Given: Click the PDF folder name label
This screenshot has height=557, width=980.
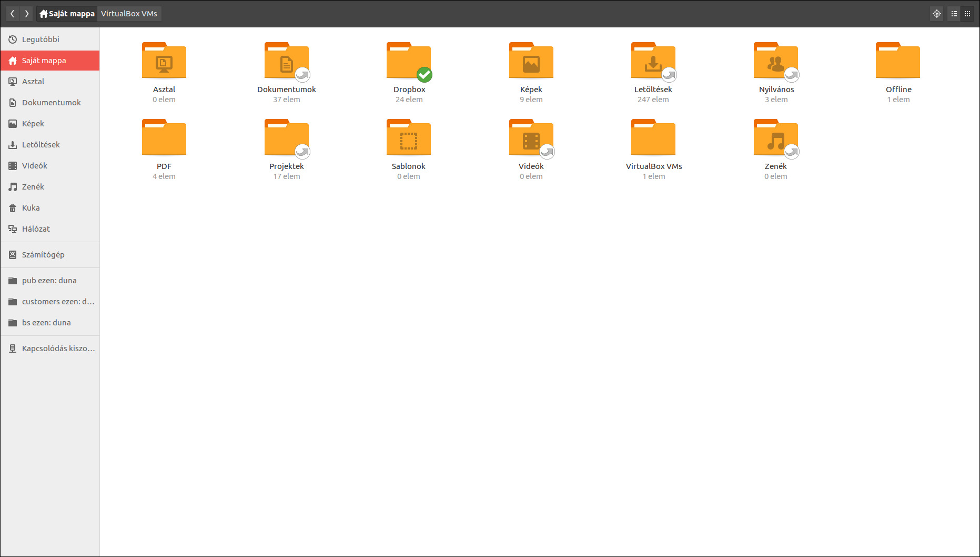Looking at the screenshot, I should (x=164, y=166).
